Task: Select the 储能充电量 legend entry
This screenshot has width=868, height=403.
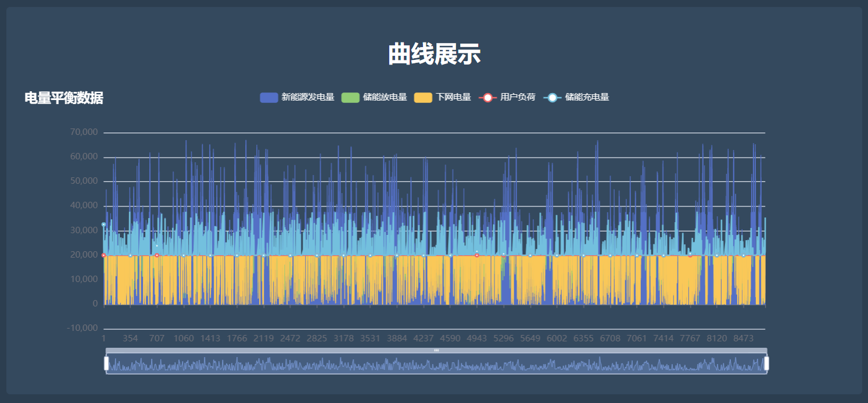Action: (589, 97)
